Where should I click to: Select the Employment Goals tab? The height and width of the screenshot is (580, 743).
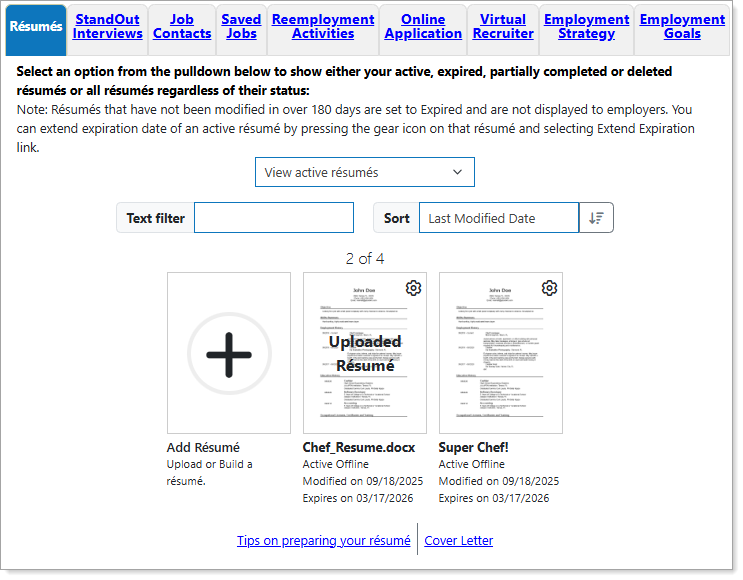[682, 27]
